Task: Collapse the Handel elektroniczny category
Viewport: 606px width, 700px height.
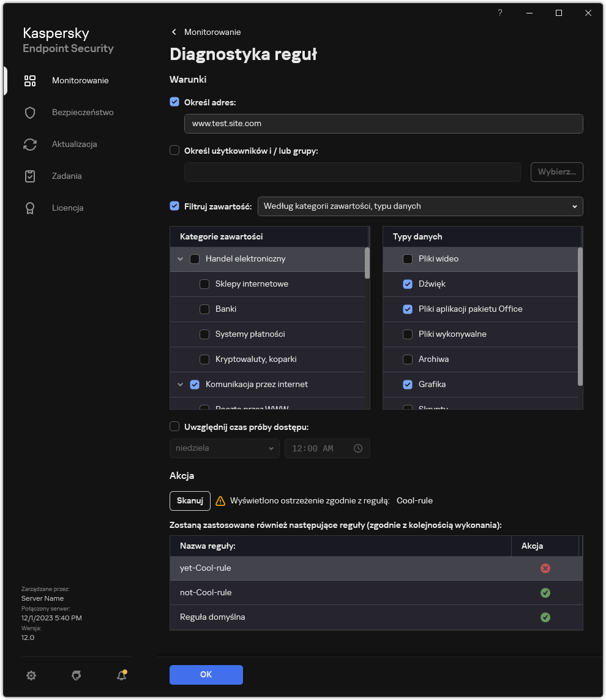Action: pos(180,259)
